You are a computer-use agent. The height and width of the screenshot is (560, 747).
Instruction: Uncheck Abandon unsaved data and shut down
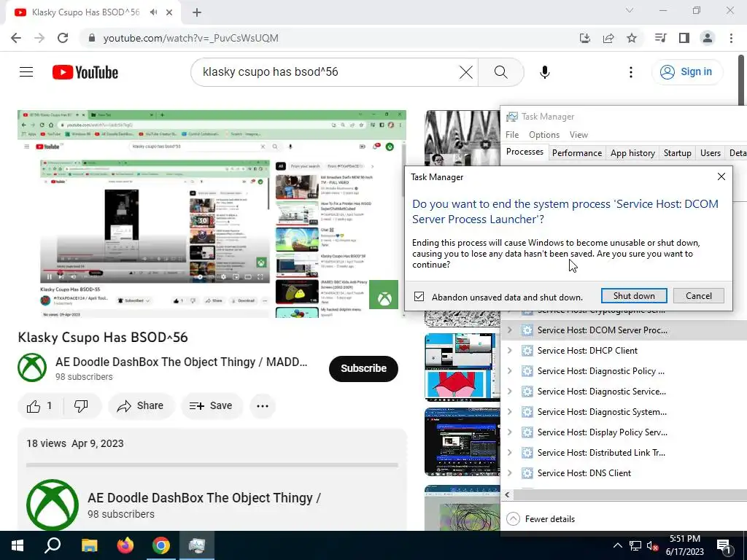(x=419, y=297)
